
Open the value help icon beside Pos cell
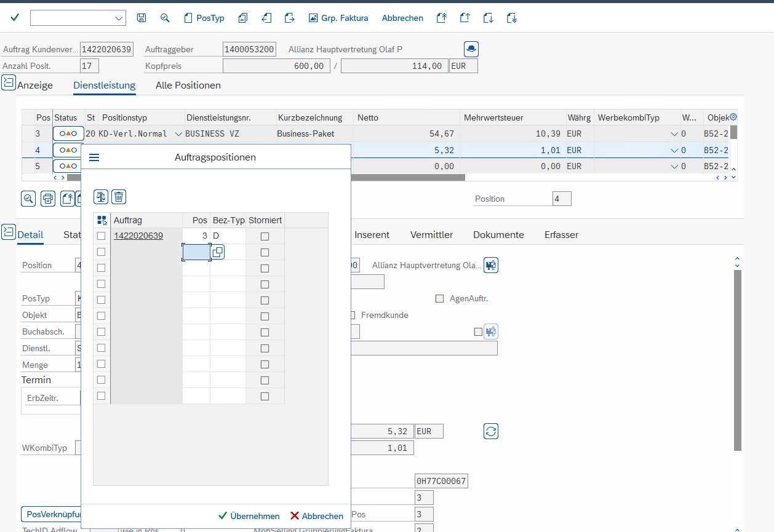point(218,252)
